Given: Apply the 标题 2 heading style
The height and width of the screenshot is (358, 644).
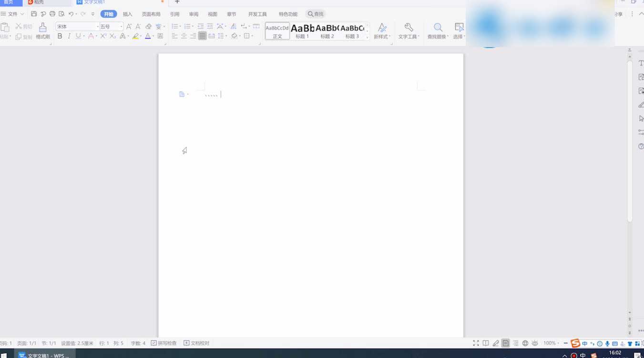Looking at the screenshot, I should (327, 31).
